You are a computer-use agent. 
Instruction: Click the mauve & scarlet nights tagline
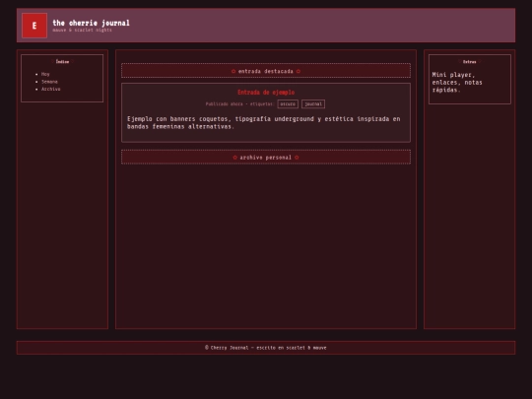(82, 31)
